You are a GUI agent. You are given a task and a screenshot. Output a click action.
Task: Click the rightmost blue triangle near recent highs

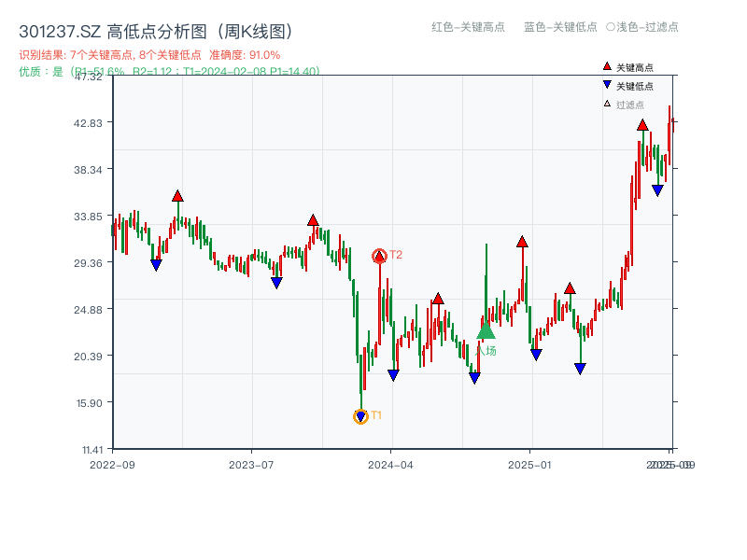(x=659, y=189)
